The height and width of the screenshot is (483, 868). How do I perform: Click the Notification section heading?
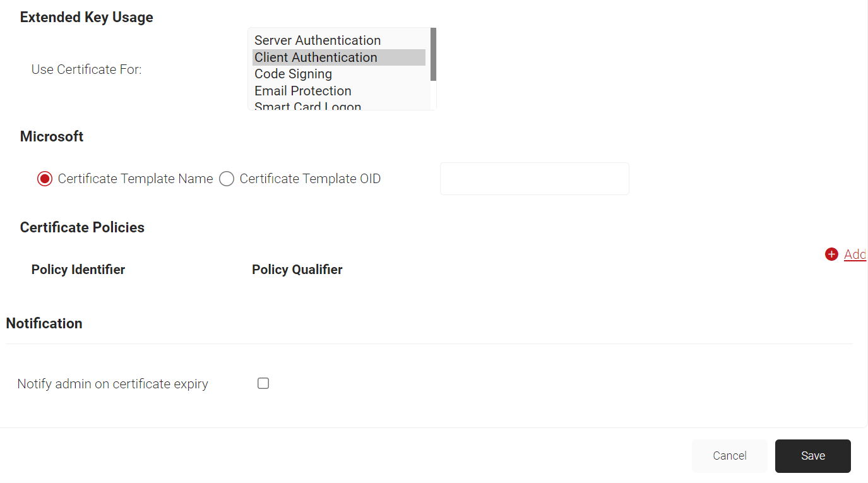coord(44,323)
